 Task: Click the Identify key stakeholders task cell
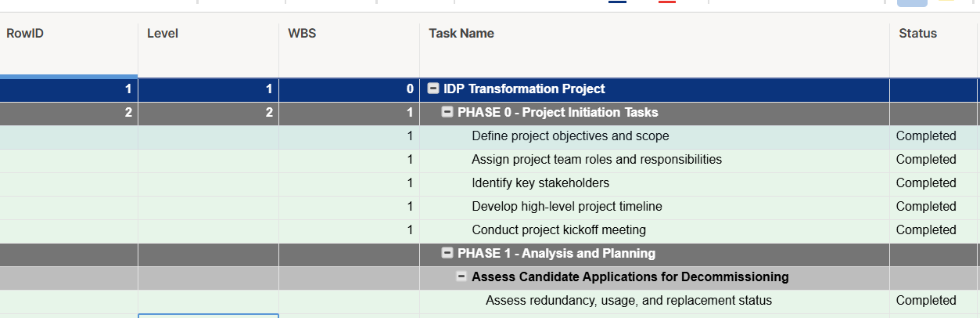click(655, 183)
